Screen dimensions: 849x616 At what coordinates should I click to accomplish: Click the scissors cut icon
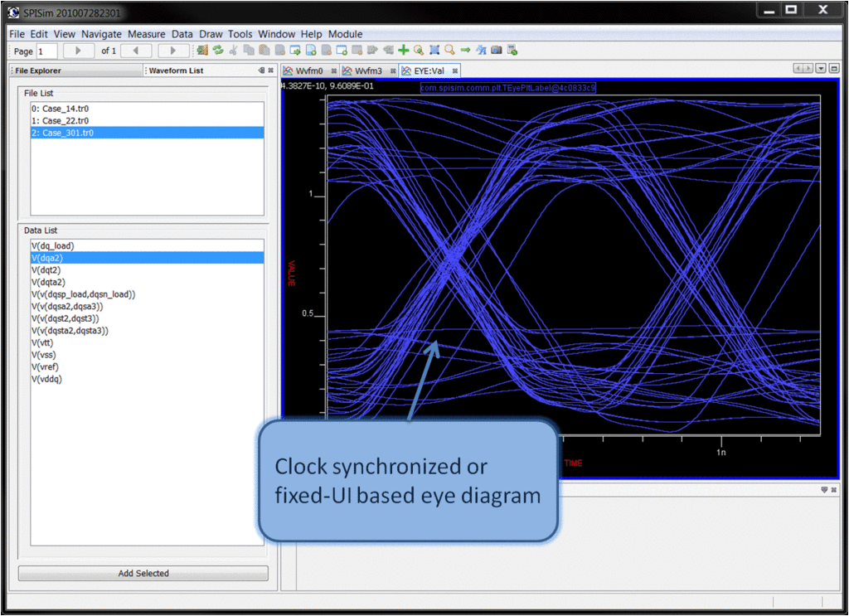click(x=234, y=51)
